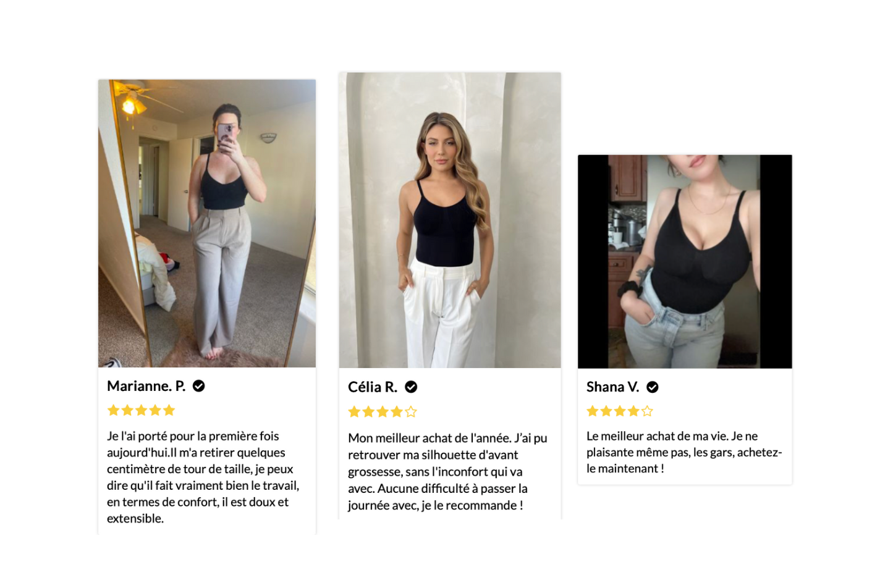Screen dimensions: 880x588
Task: Click the reviewer name Marianne. P.
Action: (146, 386)
